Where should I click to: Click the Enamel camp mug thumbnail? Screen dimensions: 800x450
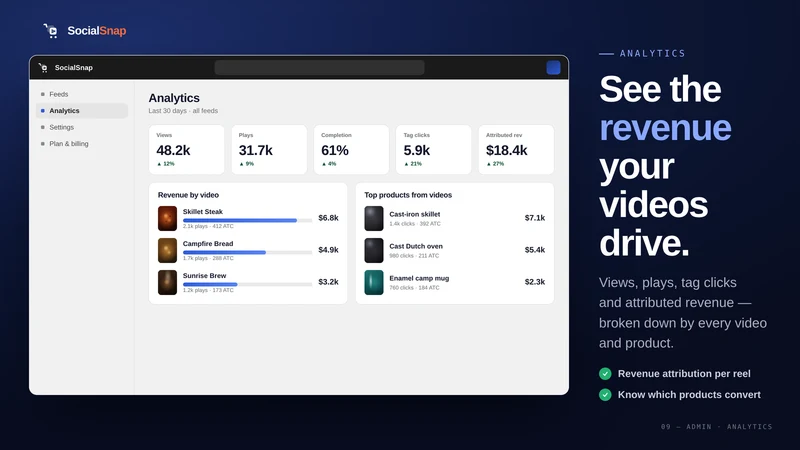tap(373, 282)
